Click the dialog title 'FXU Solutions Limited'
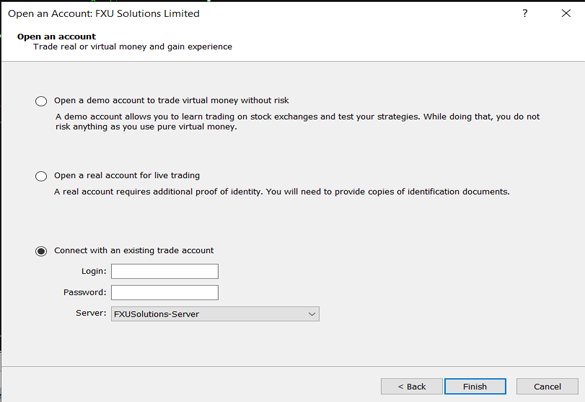585x402 pixels. click(147, 13)
